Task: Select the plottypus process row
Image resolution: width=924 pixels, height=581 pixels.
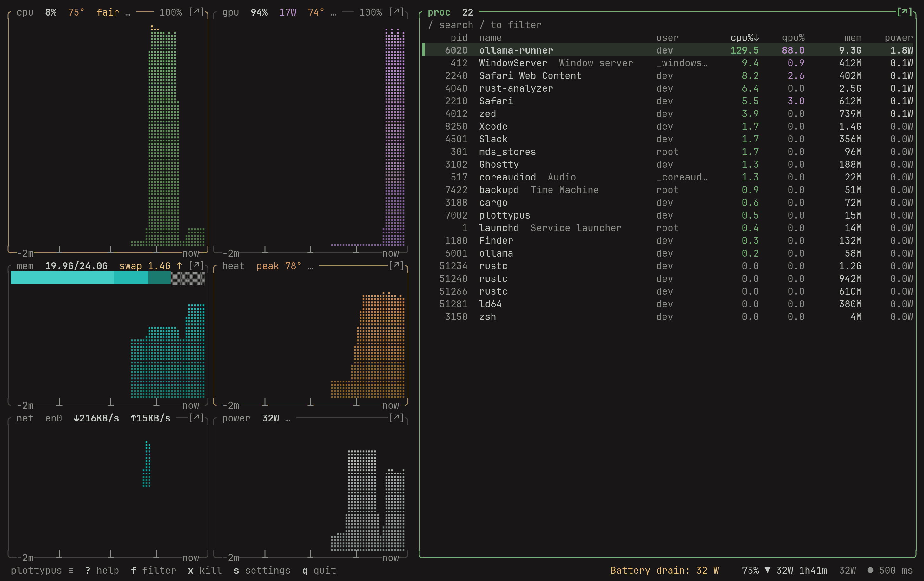Action: point(668,215)
